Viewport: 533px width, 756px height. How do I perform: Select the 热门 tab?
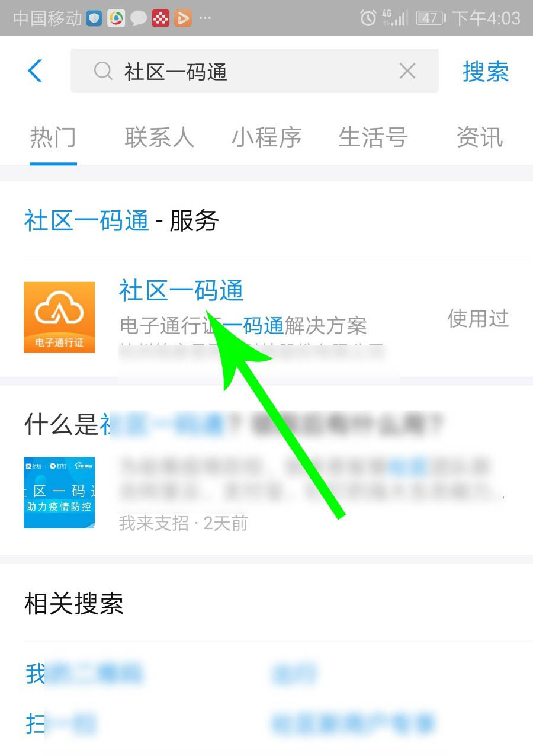[53, 137]
